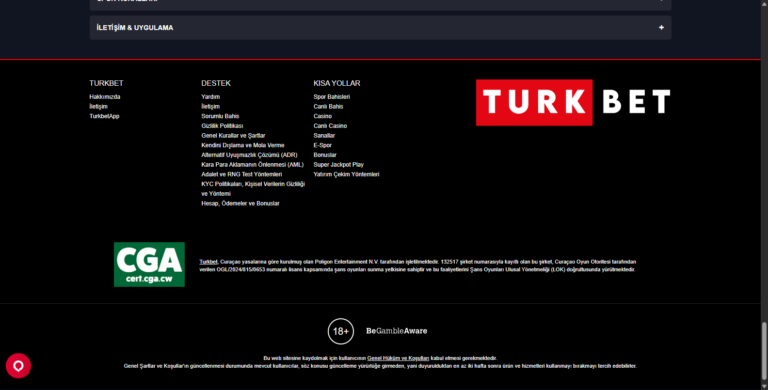Open Genel Kurallar ve Şartlar link
Image resolution: width=768 pixels, height=390 pixels.
point(233,136)
